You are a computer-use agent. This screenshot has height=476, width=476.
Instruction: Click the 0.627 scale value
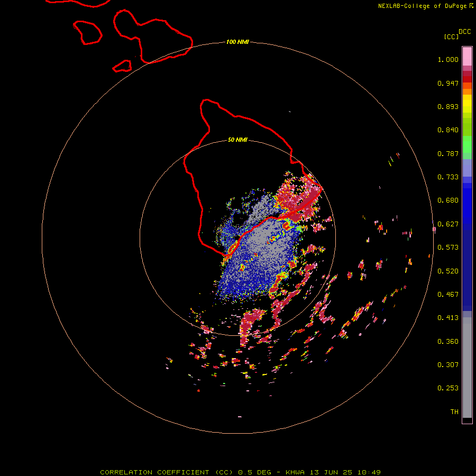click(x=448, y=224)
